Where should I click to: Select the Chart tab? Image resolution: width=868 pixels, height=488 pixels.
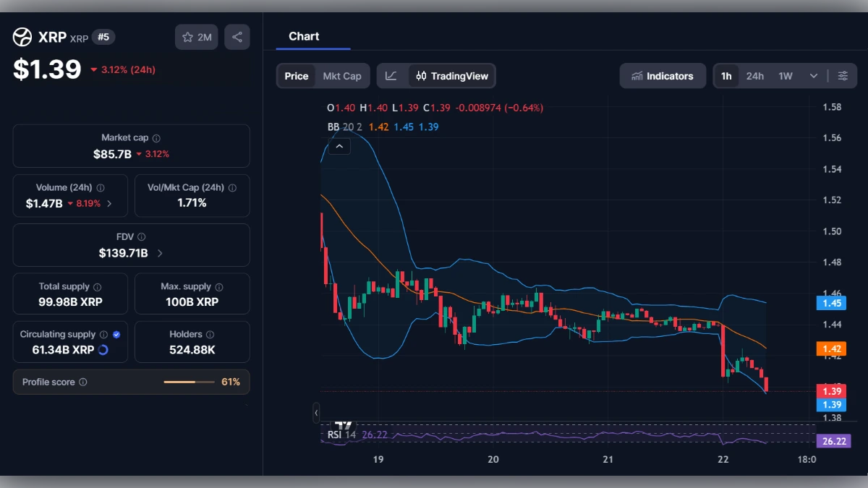click(304, 36)
